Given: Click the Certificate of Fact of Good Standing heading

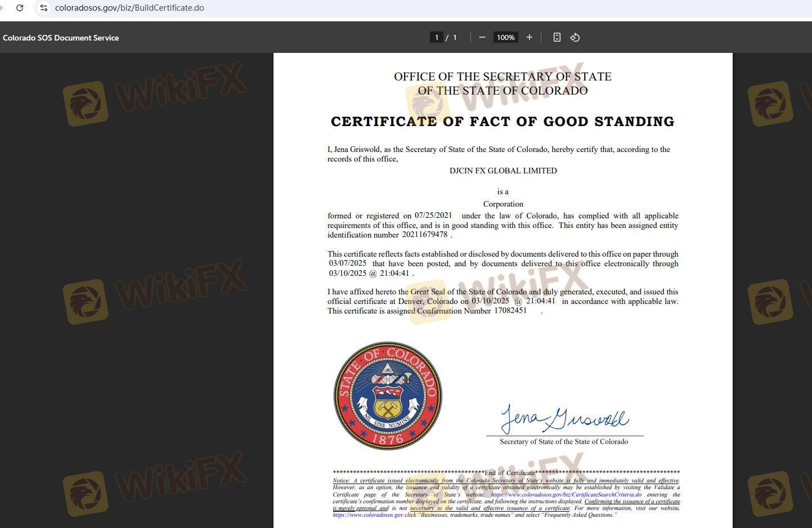Looking at the screenshot, I should (x=503, y=122).
